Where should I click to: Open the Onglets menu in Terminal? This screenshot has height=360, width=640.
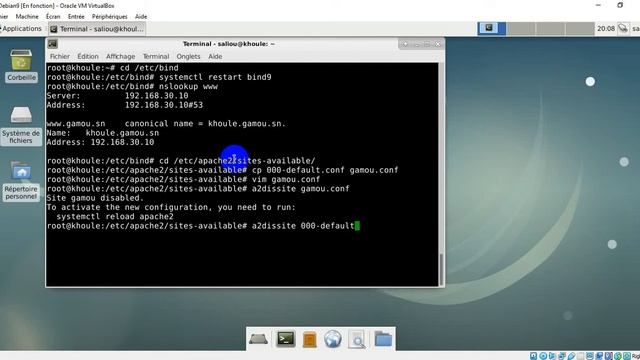(x=188, y=56)
